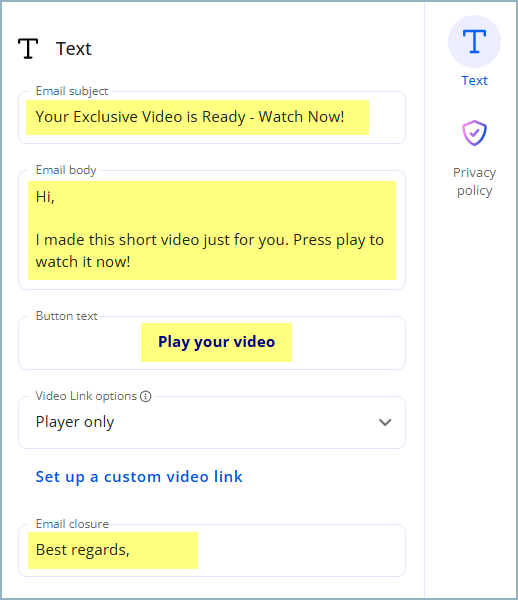
Task: Click the 'Email body' field label
Action: click(66, 170)
